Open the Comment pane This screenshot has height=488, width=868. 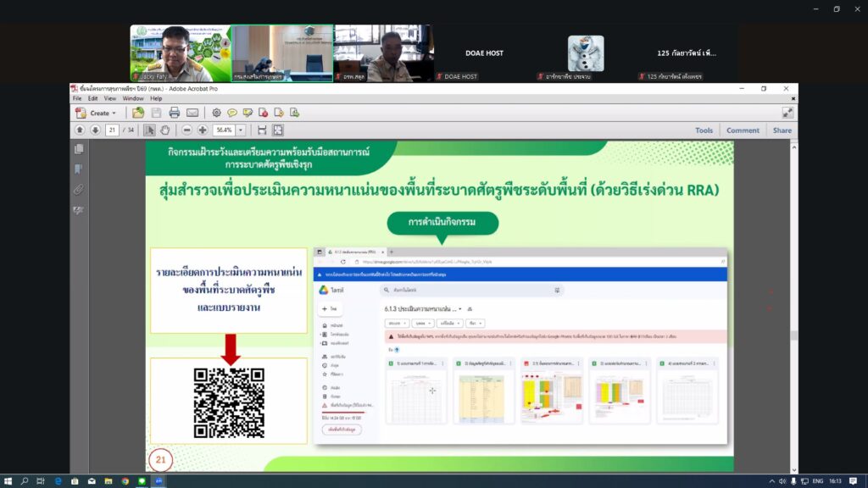pos(743,130)
